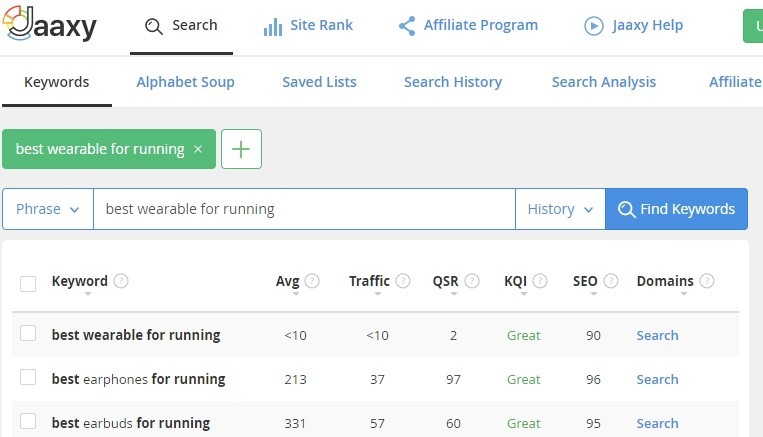Toggle the select-all keywords checkbox

28,283
